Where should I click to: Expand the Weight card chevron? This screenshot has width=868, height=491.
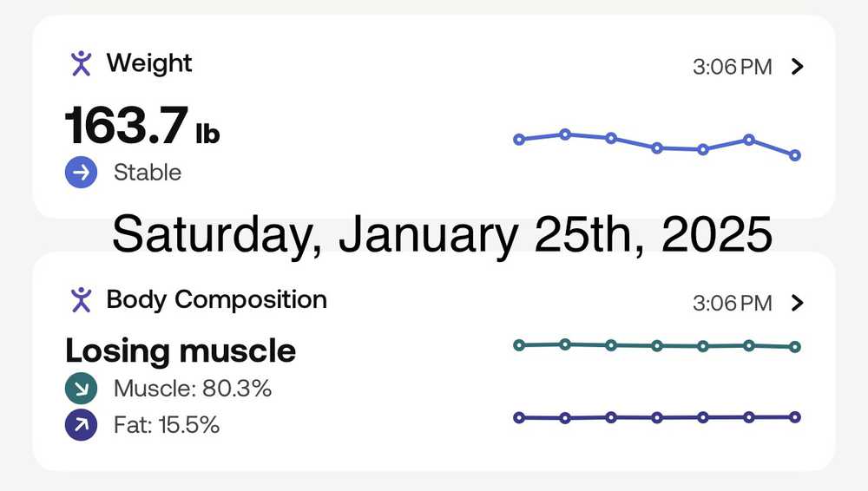click(799, 67)
